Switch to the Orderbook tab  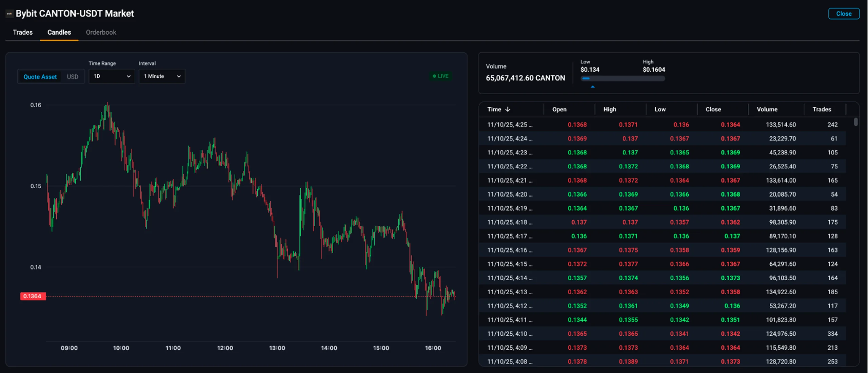[x=101, y=32]
